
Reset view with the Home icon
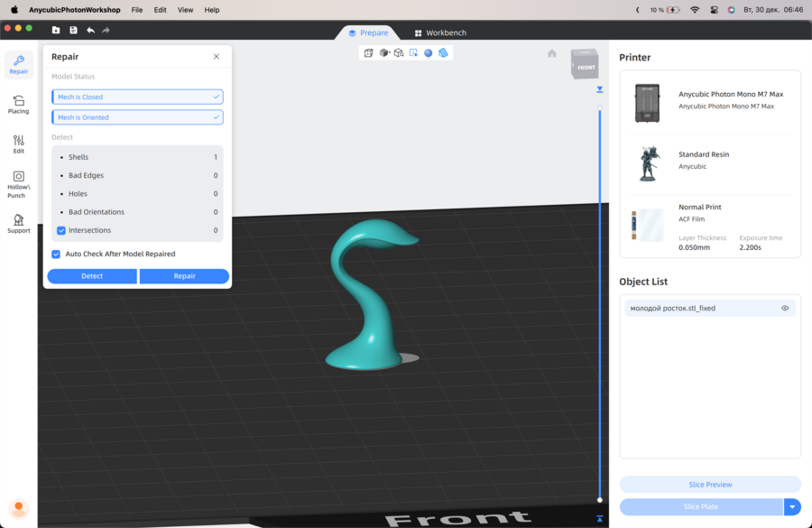tap(552, 53)
